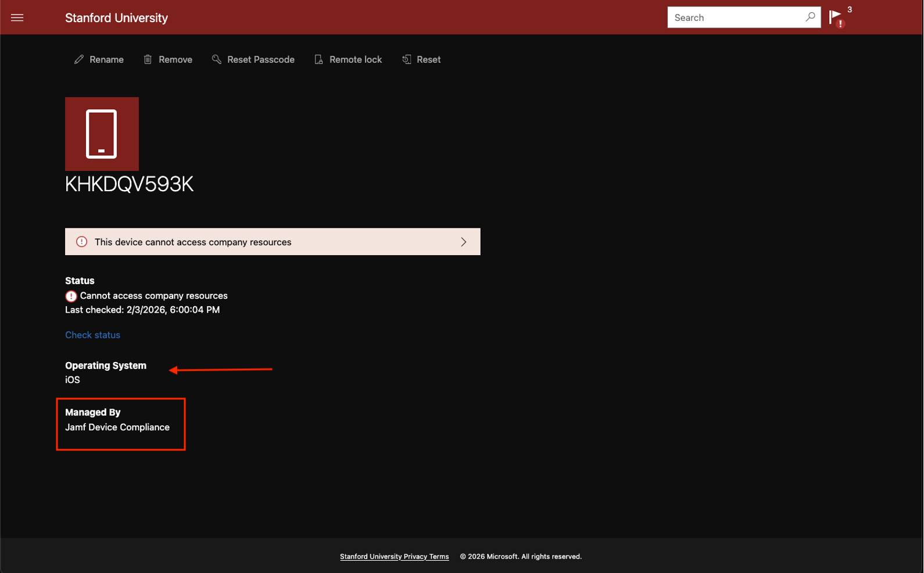
Task: Click the Remote lock icon
Action: coord(318,59)
